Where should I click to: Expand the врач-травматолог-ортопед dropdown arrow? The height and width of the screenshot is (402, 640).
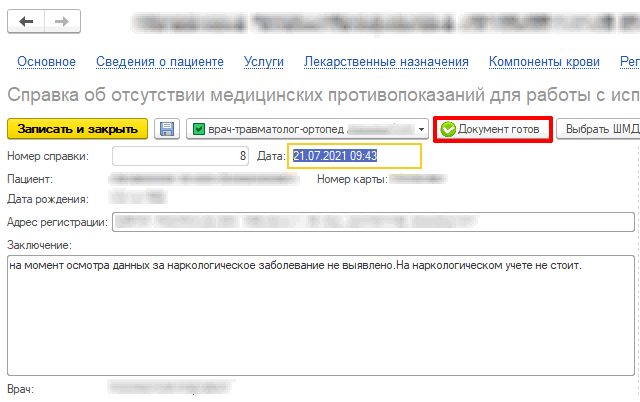tap(423, 129)
